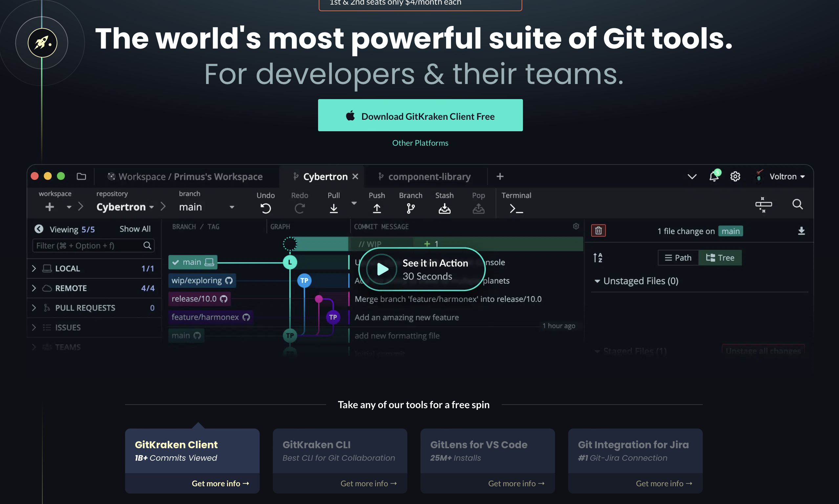Select the release/10.0 branch label
Screen dimensions: 839x504
click(199, 299)
